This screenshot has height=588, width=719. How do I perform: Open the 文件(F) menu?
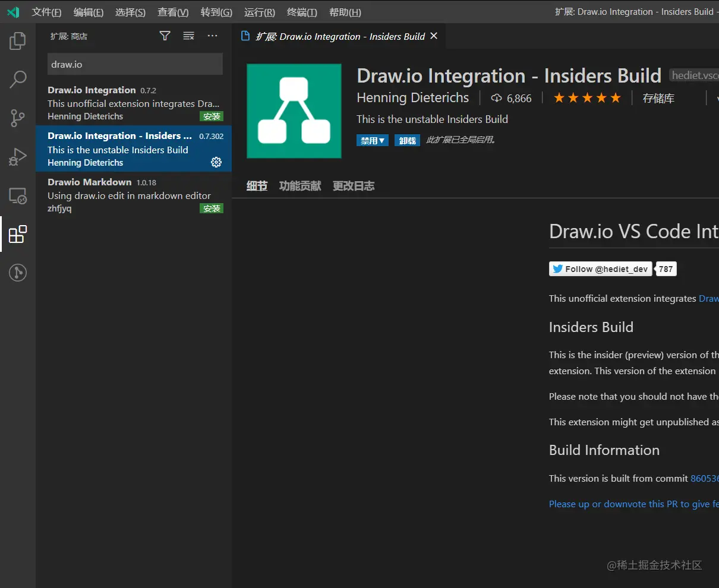(47, 12)
